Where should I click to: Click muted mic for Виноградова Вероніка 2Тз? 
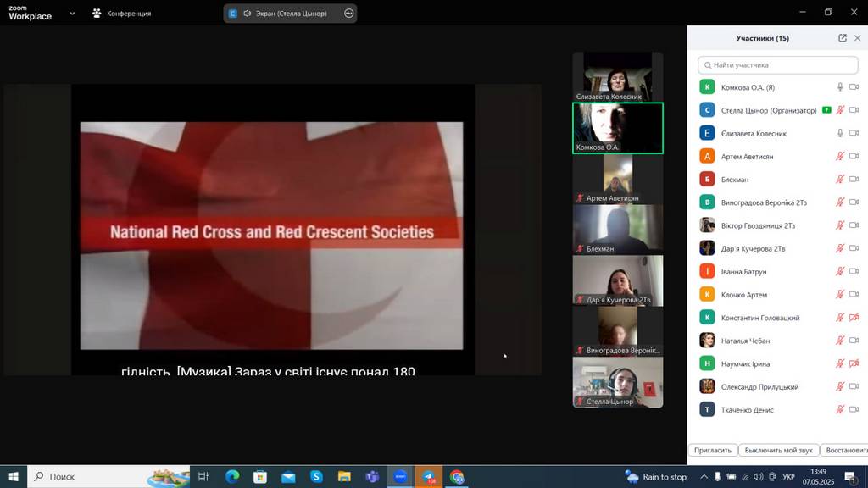pyautogui.click(x=840, y=202)
